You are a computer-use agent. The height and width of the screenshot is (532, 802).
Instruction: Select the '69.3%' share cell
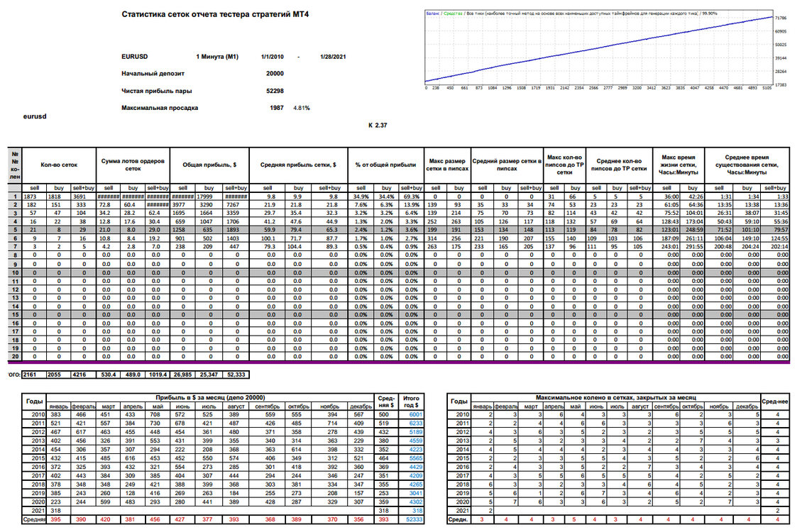(x=411, y=196)
